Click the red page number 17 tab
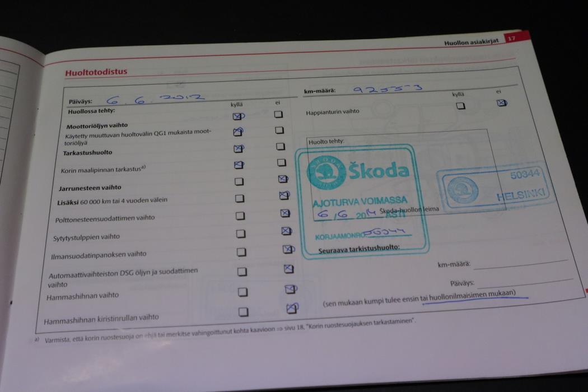Viewport: 588px width, 392px height. tap(516, 38)
